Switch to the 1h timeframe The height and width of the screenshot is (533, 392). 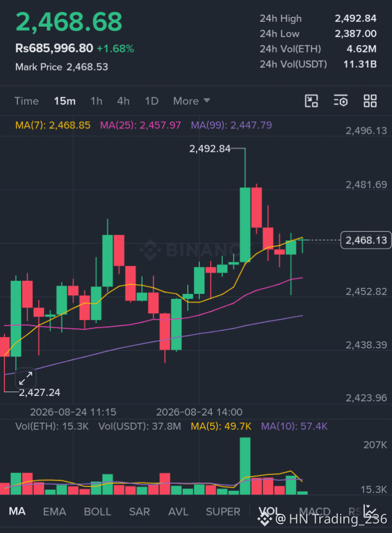(x=97, y=101)
